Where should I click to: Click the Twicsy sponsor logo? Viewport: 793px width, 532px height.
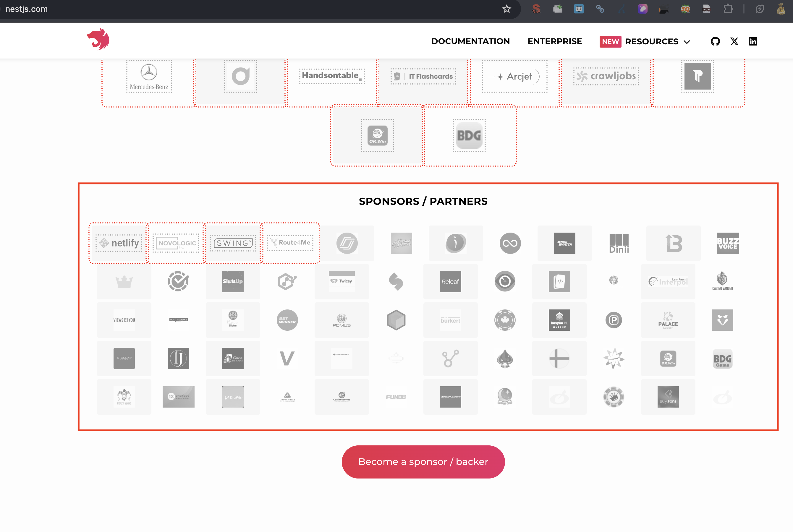[x=342, y=281]
